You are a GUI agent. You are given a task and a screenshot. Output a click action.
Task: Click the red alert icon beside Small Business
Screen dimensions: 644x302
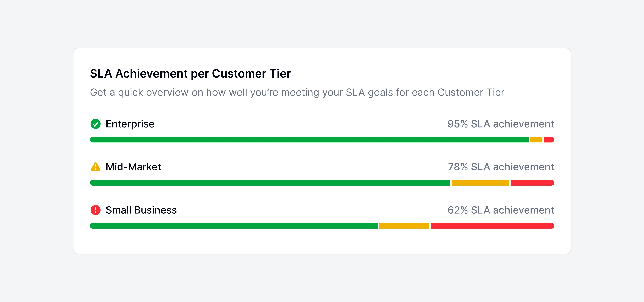click(x=95, y=210)
